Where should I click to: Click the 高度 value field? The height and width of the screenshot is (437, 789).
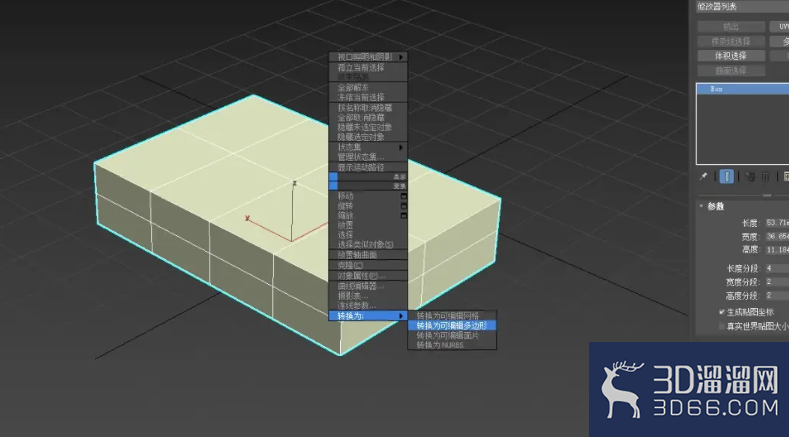click(776, 250)
